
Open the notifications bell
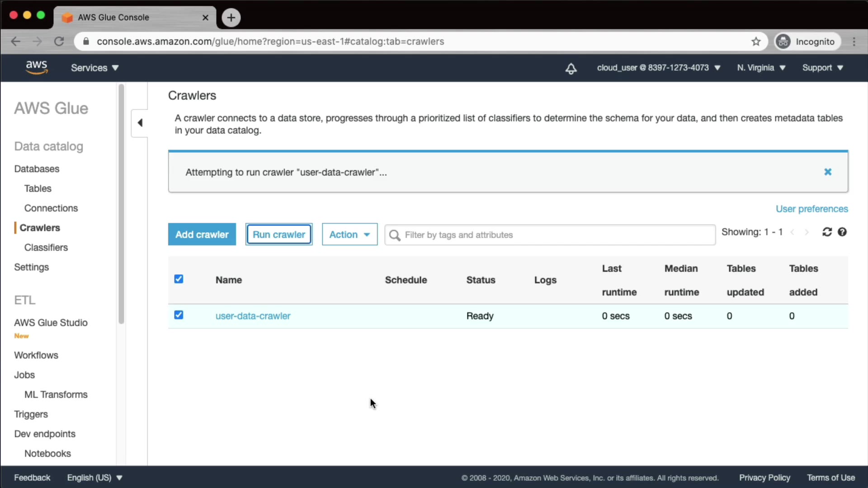(571, 68)
